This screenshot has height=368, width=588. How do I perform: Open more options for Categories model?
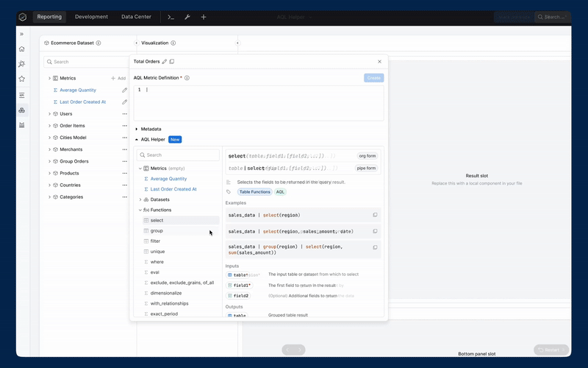point(124,197)
